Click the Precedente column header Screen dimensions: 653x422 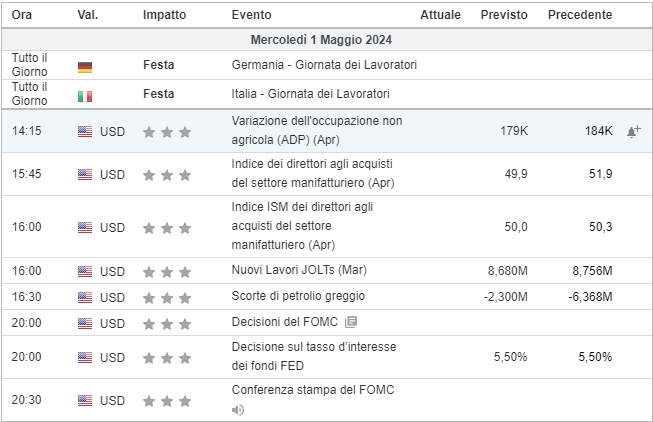click(580, 15)
